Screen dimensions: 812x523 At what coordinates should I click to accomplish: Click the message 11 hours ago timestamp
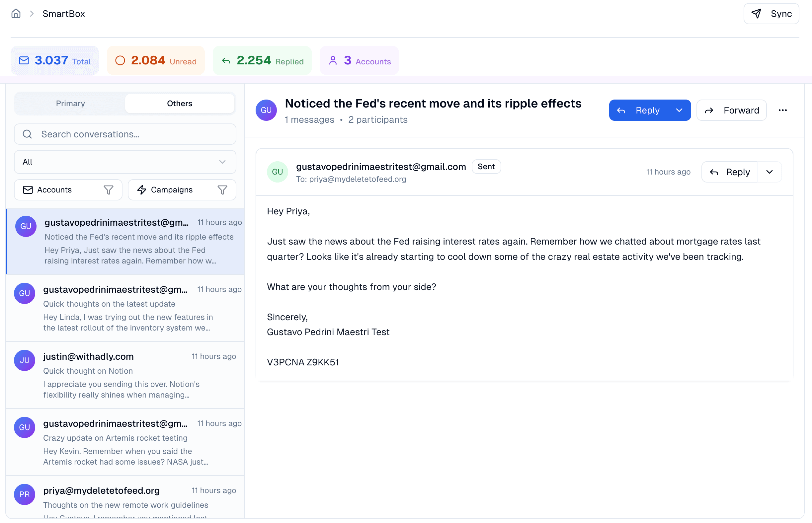(668, 172)
